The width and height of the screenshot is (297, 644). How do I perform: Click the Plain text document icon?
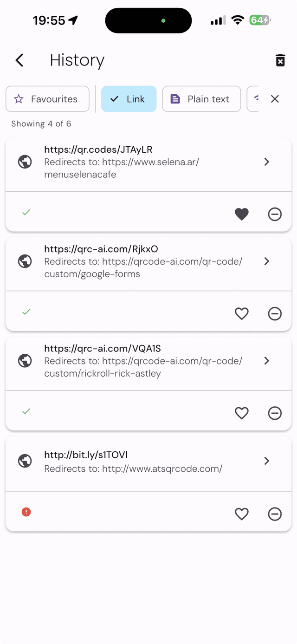point(175,99)
